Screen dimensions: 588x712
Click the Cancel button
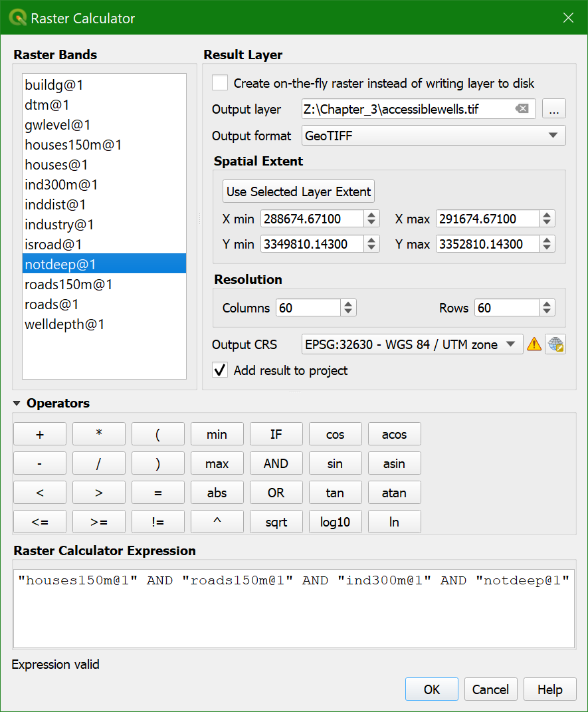pos(490,689)
